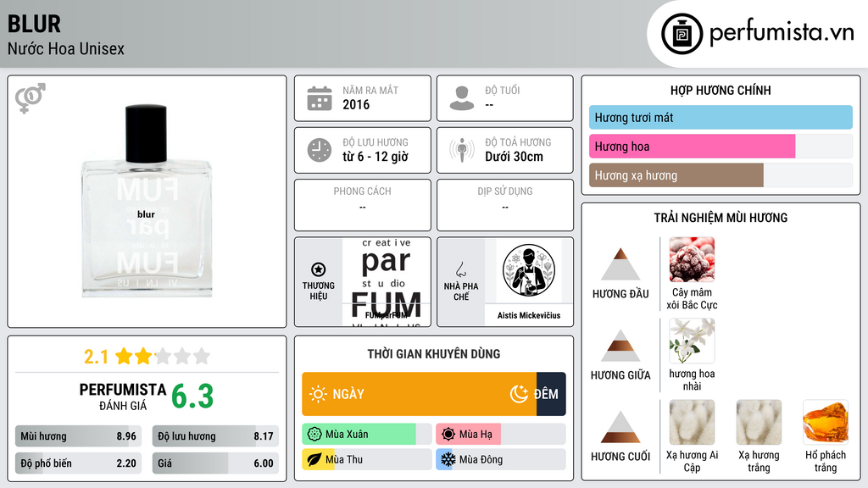Click the top notes pyramid icon Hương đầu
This screenshot has height=488, width=868.
click(x=620, y=264)
